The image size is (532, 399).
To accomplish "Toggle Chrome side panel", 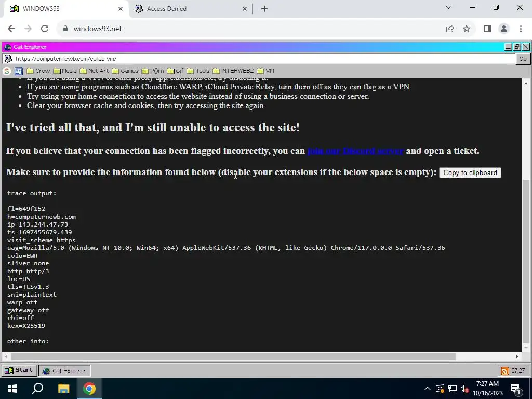I will [x=487, y=29].
